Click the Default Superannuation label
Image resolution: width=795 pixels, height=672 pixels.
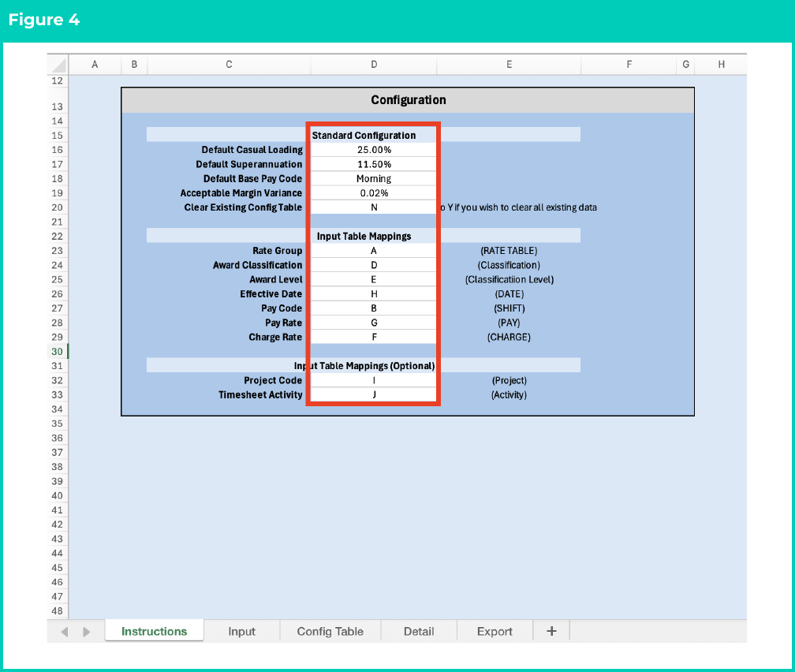point(249,164)
